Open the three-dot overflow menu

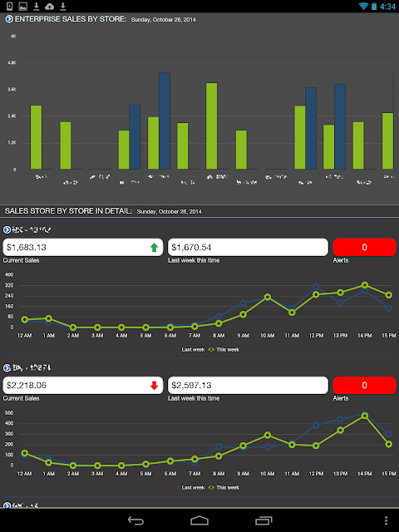click(x=386, y=520)
